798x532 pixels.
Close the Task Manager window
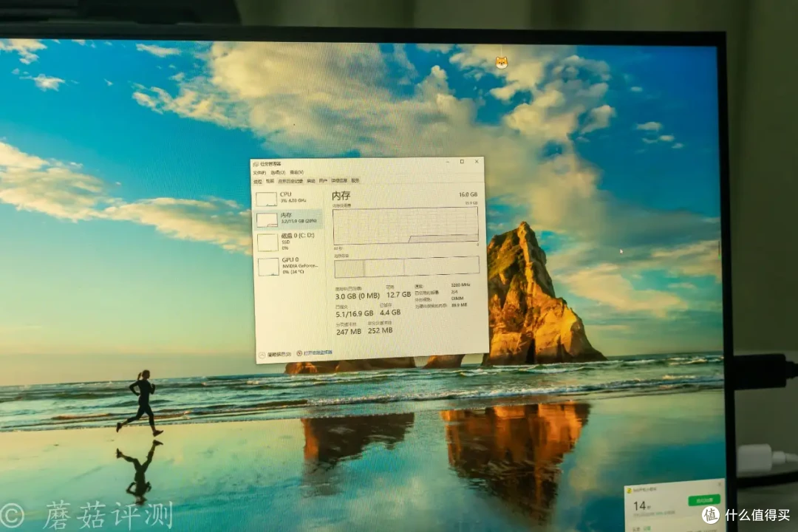pos(477,161)
